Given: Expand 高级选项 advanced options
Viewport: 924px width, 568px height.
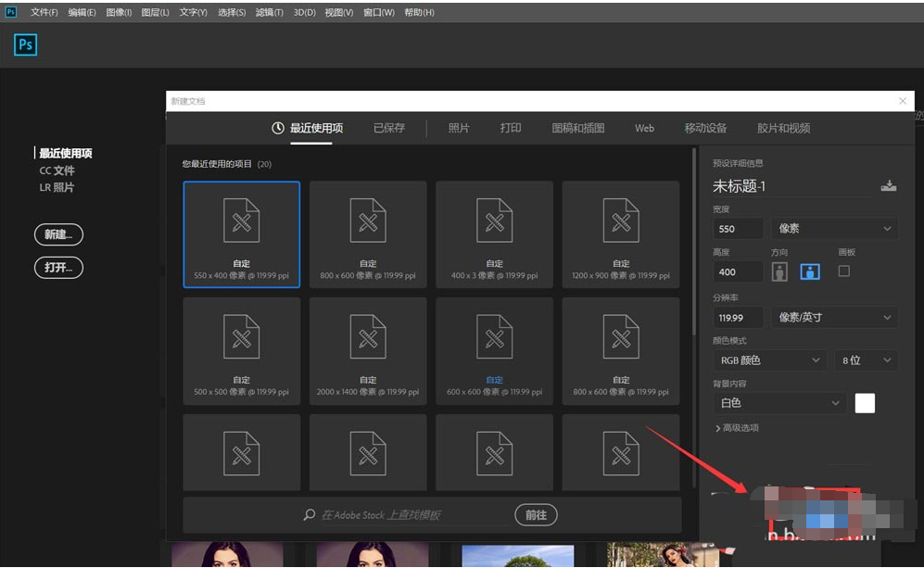Looking at the screenshot, I should 738,428.
